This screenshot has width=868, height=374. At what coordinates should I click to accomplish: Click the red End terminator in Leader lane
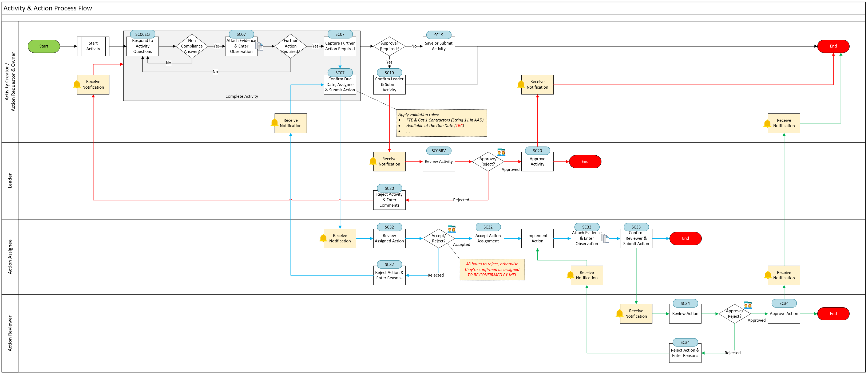[585, 162]
